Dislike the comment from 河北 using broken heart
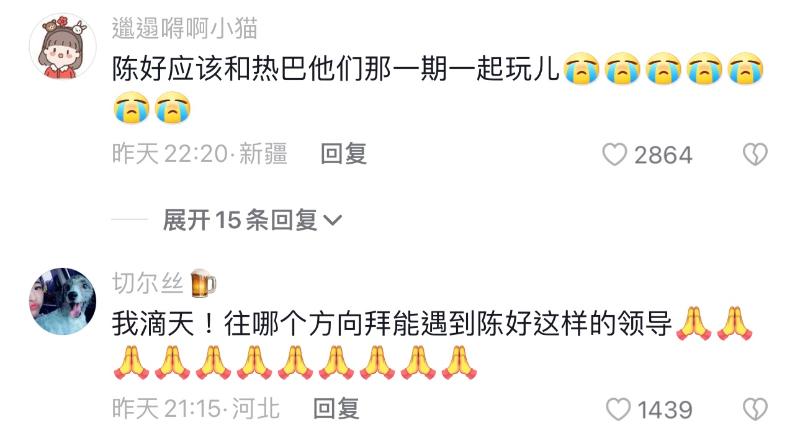 point(755,409)
